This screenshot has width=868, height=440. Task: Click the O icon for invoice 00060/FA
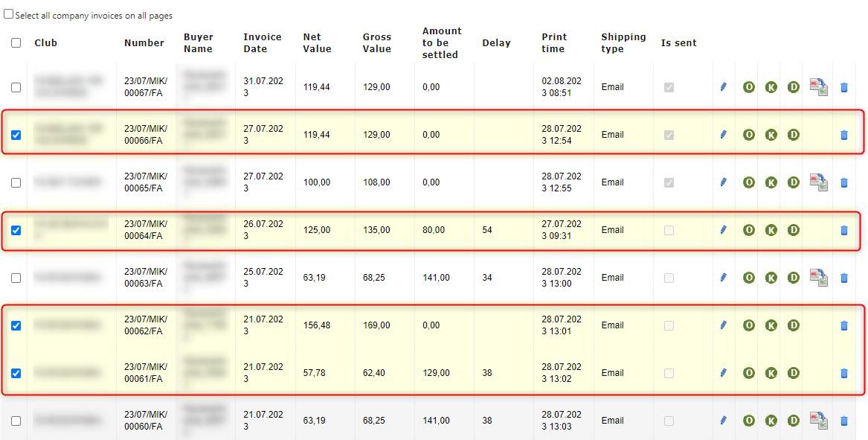(749, 421)
